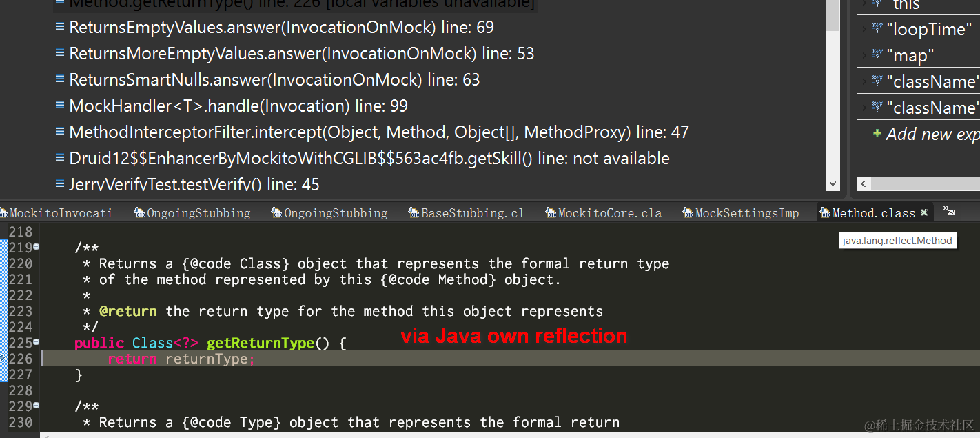Click stack frame icon beside ReturnsEmptyValues.answer
The image size is (980, 438).
point(60,27)
